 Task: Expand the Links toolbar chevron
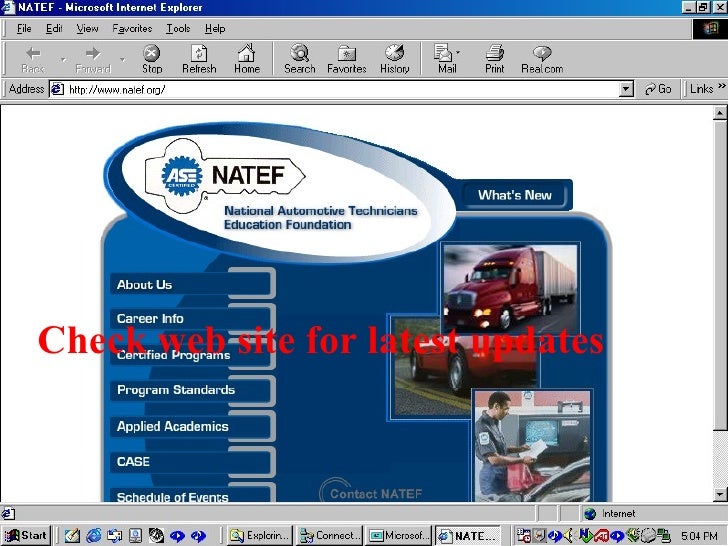tap(722, 86)
